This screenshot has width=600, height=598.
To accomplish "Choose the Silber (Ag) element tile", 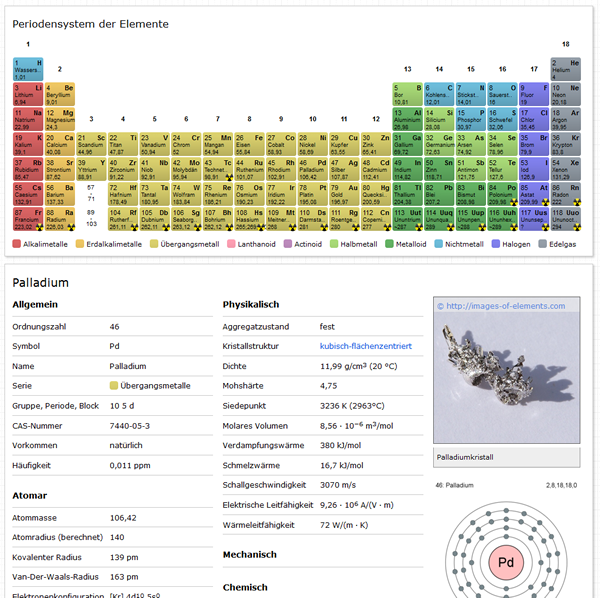I will [344, 169].
